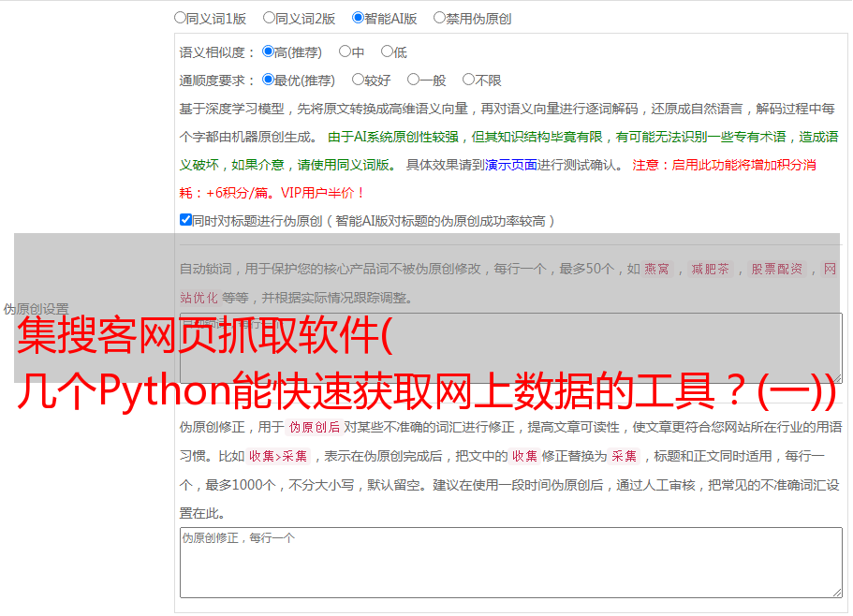This screenshot has height=616, width=853.
Task: Set 通顺度要求 to 最优(推荐)
Action: tap(268, 80)
